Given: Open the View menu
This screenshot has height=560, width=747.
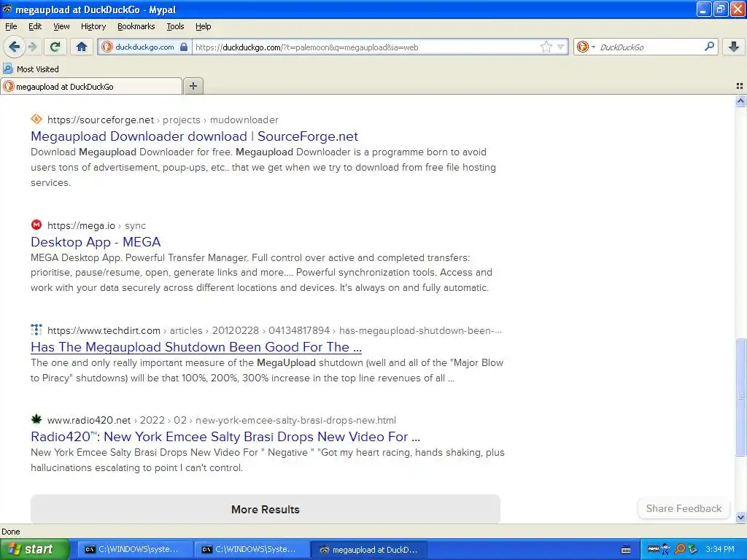Looking at the screenshot, I should (x=61, y=26).
